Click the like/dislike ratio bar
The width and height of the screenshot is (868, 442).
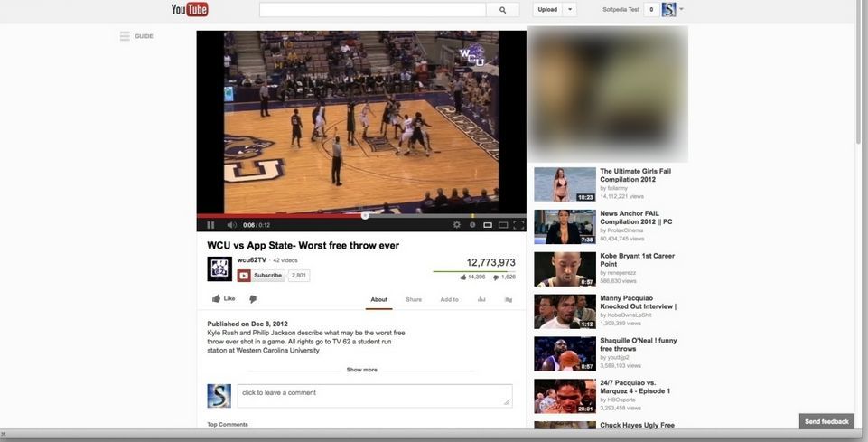point(474,271)
